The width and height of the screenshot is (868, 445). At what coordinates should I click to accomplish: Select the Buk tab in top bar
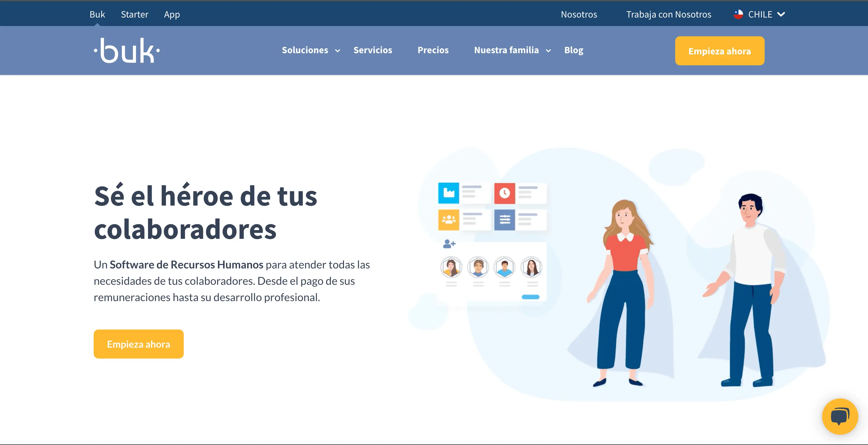point(97,15)
